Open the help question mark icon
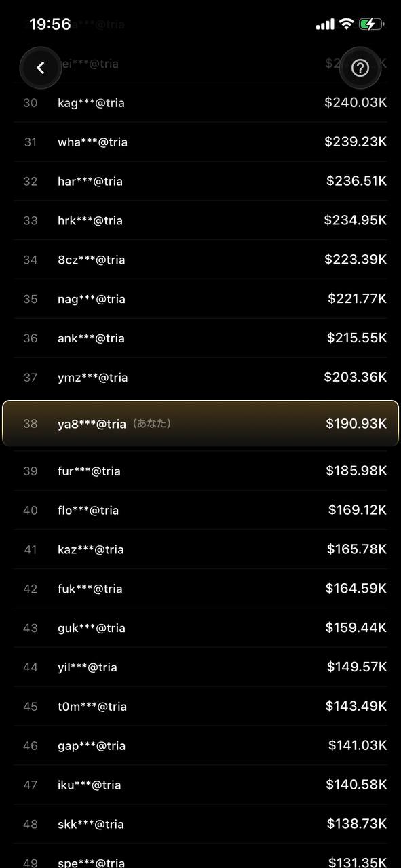The width and height of the screenshot is (401, 868). pos(360,68)
